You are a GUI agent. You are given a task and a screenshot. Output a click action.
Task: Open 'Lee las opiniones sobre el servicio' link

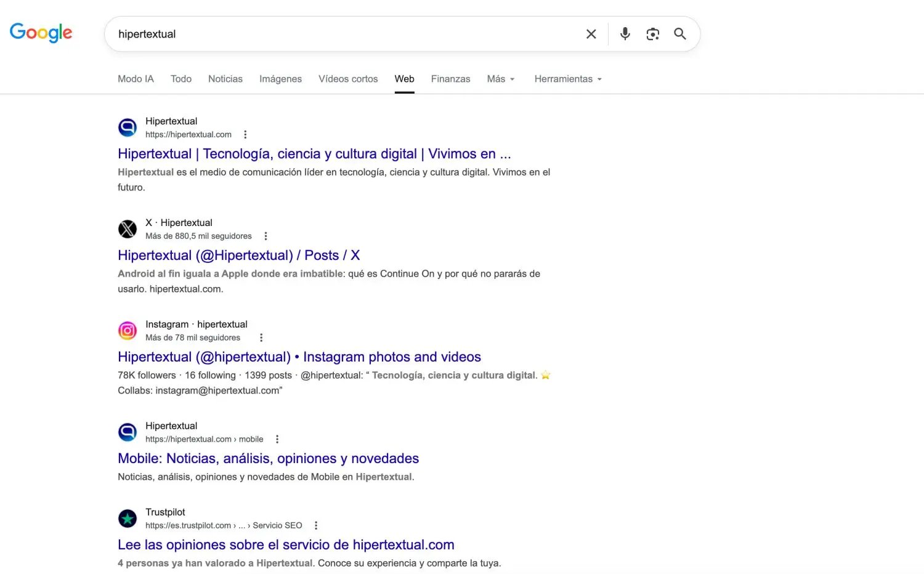coord(286,545)
